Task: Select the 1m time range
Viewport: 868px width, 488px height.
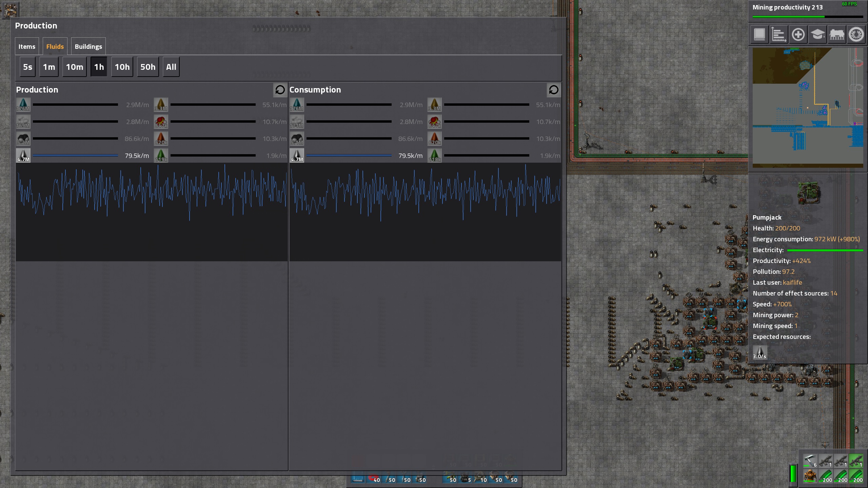Action: tap(49, 67)
